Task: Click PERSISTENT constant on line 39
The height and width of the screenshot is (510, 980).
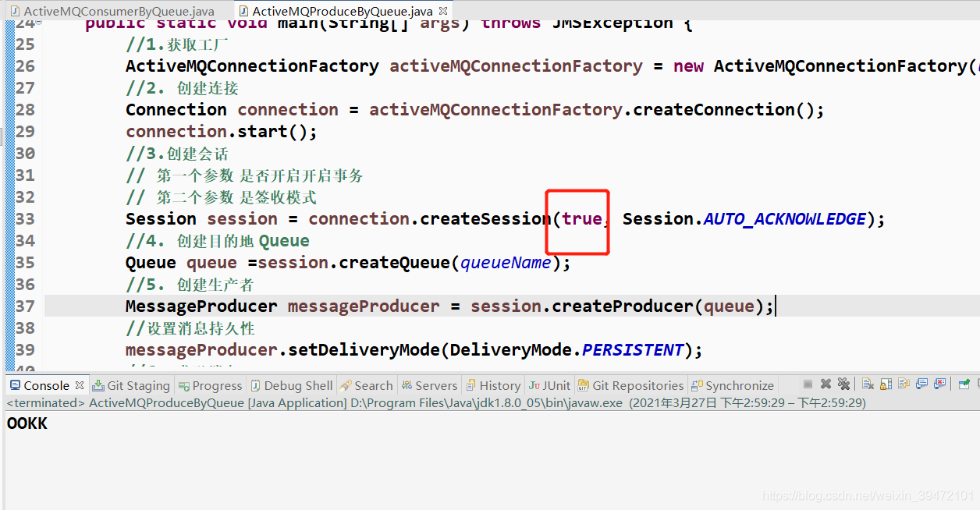Action: coord(633,350)
